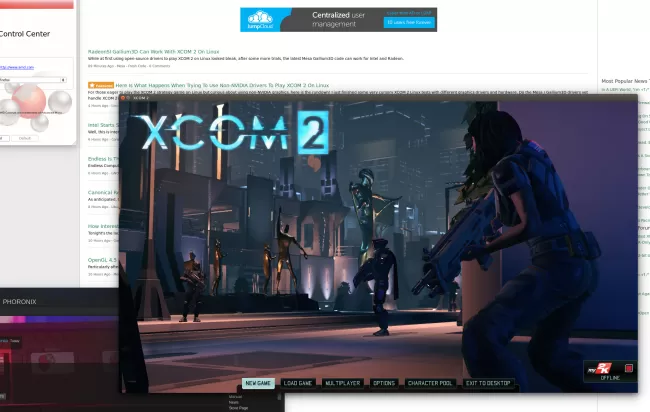
Task: Open the 'Intel Starts' article link
Action: [101, 125]
